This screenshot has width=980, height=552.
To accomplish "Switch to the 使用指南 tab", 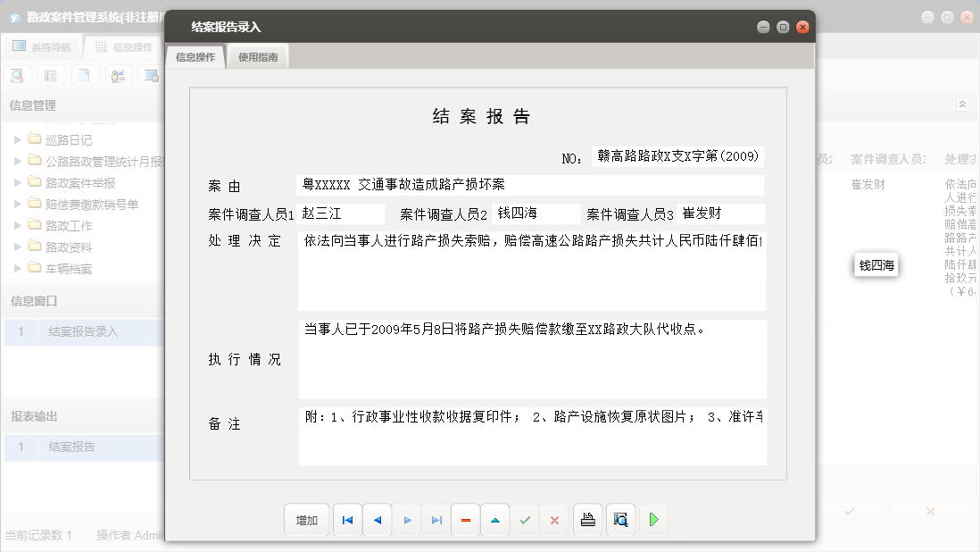I will [x=257, y=54].
